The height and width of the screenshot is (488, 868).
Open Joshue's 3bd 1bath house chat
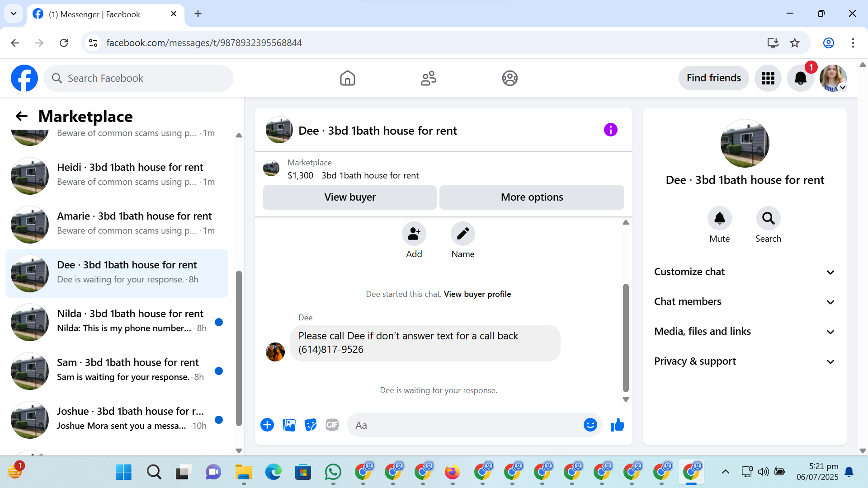pyautogui.click(x=117, y=419)
